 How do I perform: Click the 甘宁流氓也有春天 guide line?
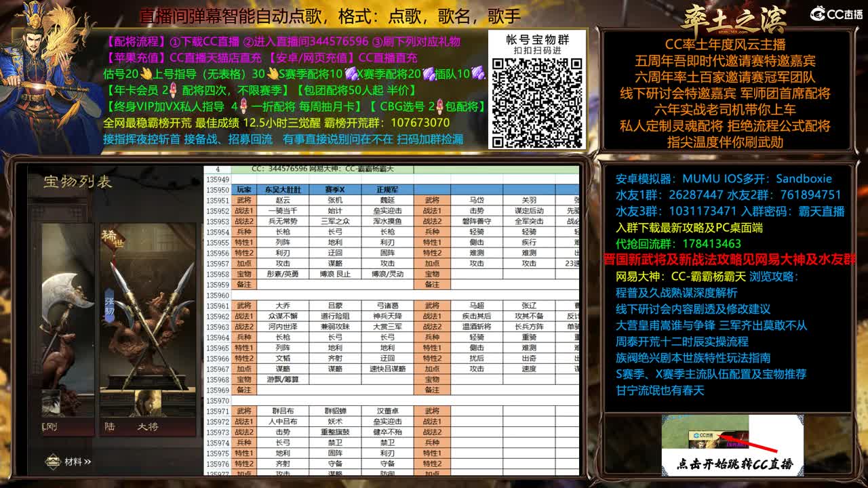[x=660, y=390]
